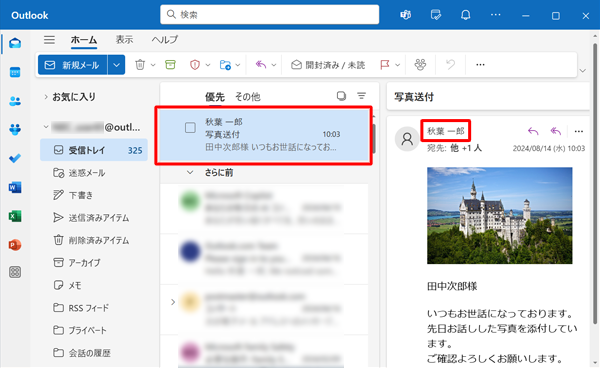600x368 pixels.
Task: Launch Word from the sidebar
Action: click(15, 187)
